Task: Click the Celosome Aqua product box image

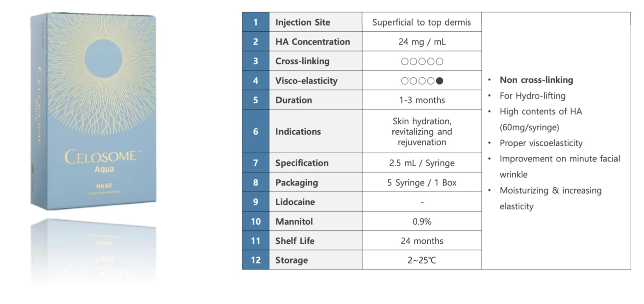Action: tap(94, 110)
